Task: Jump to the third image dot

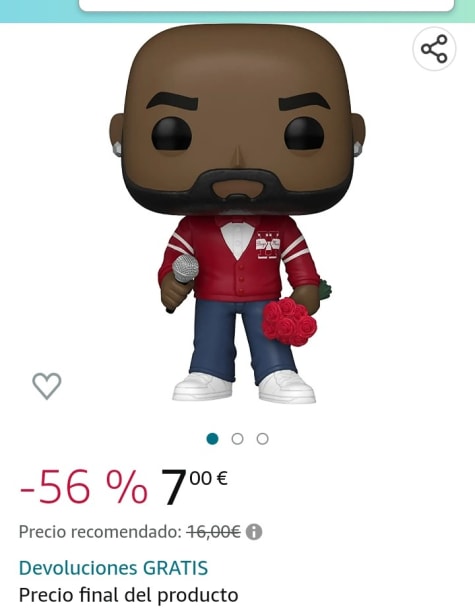Action: [262, 439]
